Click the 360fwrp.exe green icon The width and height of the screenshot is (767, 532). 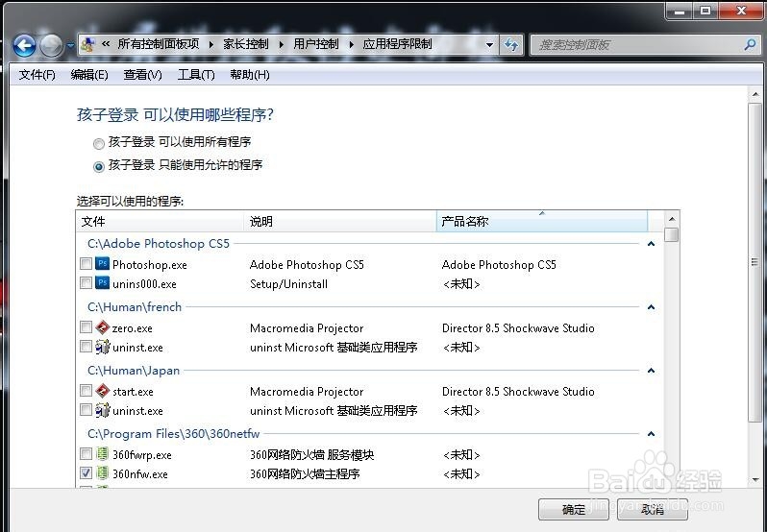(102, 454)
